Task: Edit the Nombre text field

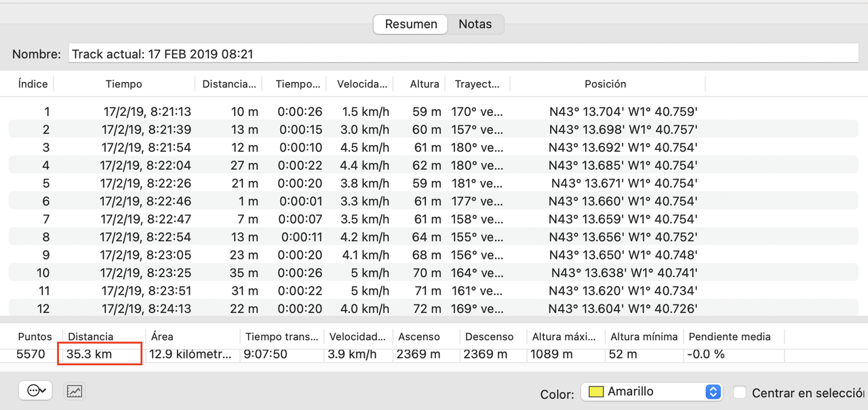Action: [x=463, y=54]
